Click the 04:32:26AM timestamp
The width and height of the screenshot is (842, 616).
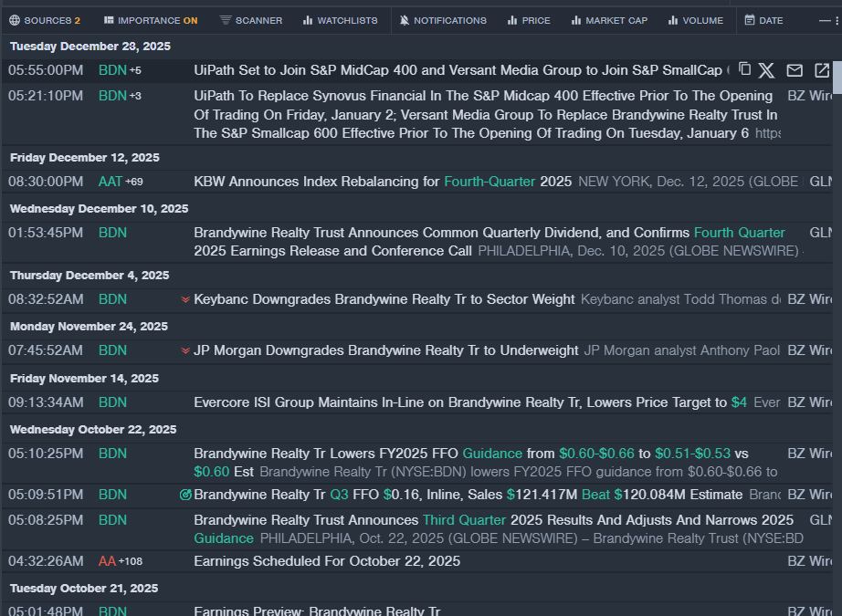click(46, 561)
